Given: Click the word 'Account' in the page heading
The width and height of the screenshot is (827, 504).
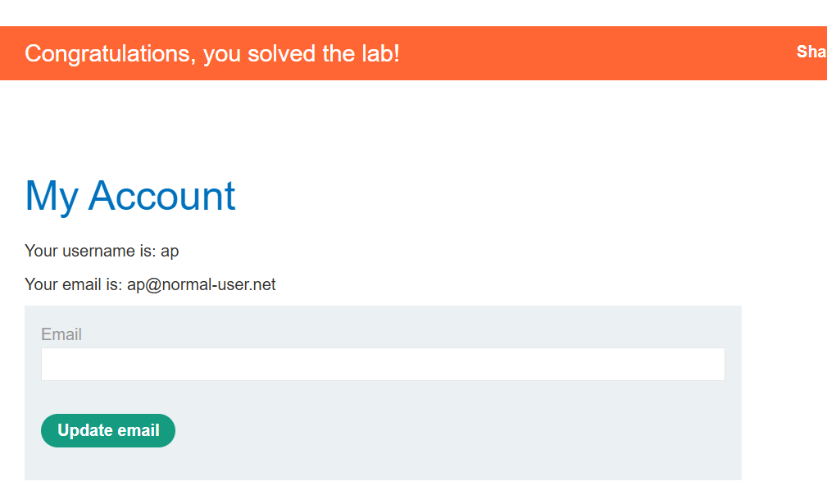Looking at the screenshot, I should 161,196.
